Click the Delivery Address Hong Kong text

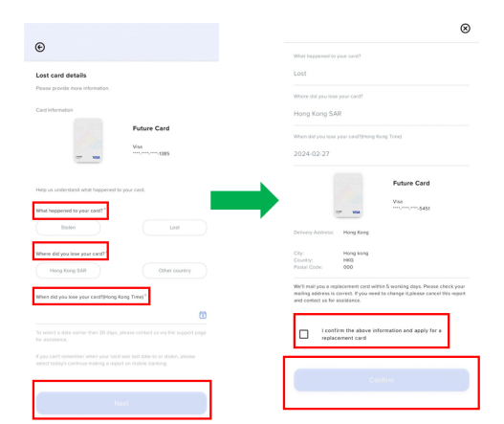click(x=356, y=233)
